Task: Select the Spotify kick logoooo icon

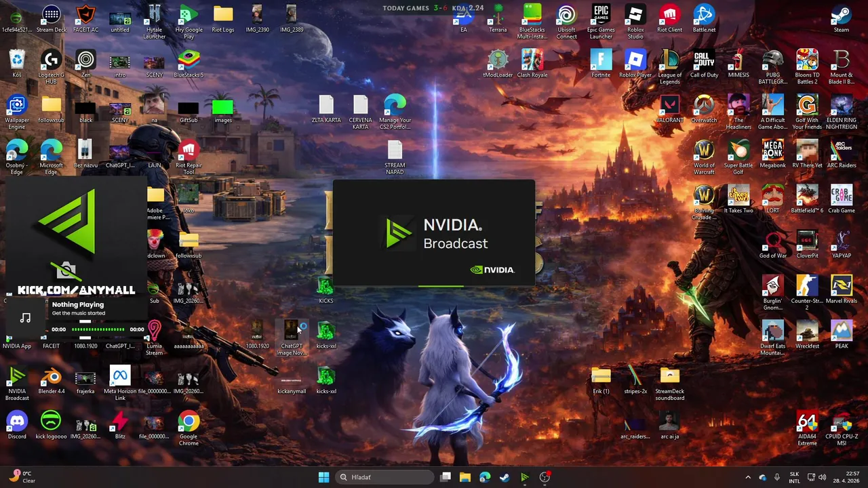Action: pos(52,426)
